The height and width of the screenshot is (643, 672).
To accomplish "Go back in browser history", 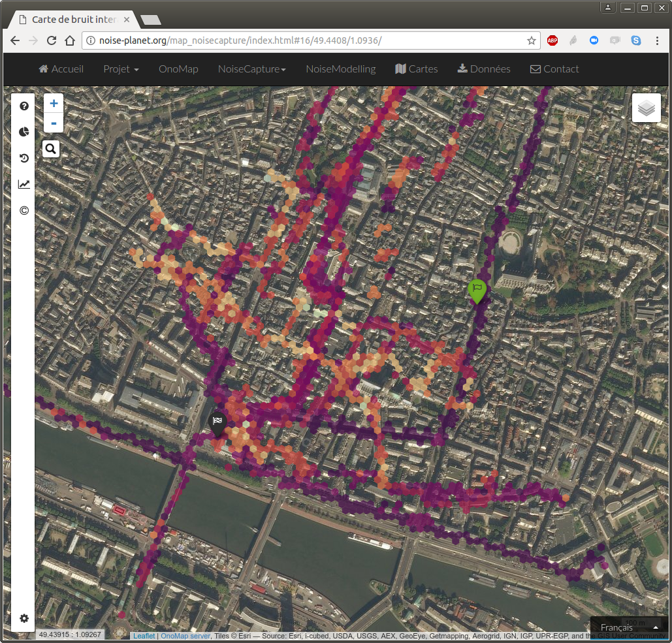I will pyautogui.click(x=15, y=40).
